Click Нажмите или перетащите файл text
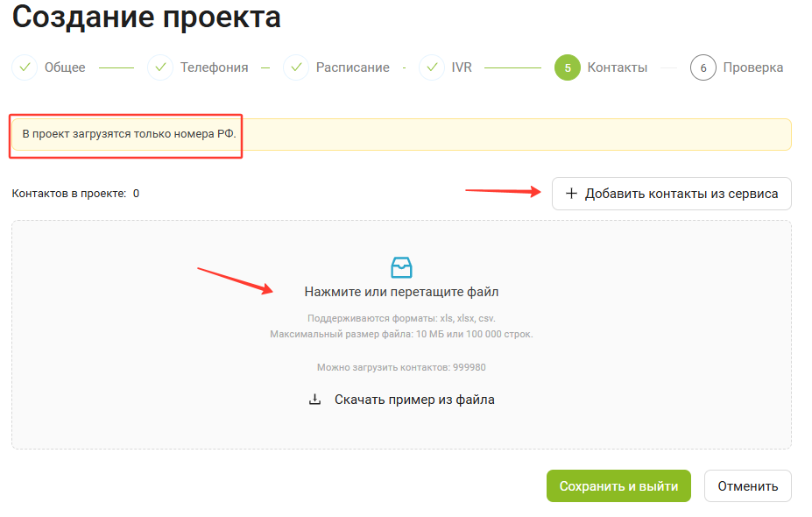The image size is (812, 517). [401, 292]
